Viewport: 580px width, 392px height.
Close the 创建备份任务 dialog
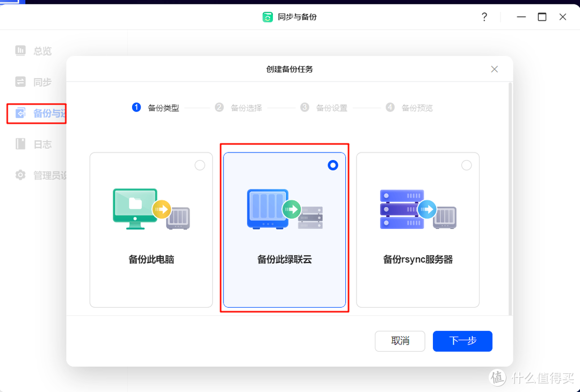tap(494, 69)
